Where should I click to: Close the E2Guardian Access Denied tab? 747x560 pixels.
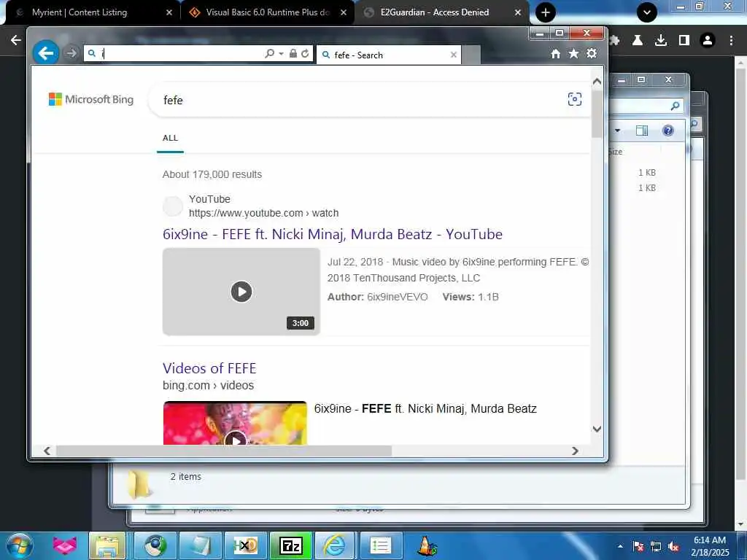(518, 13)
